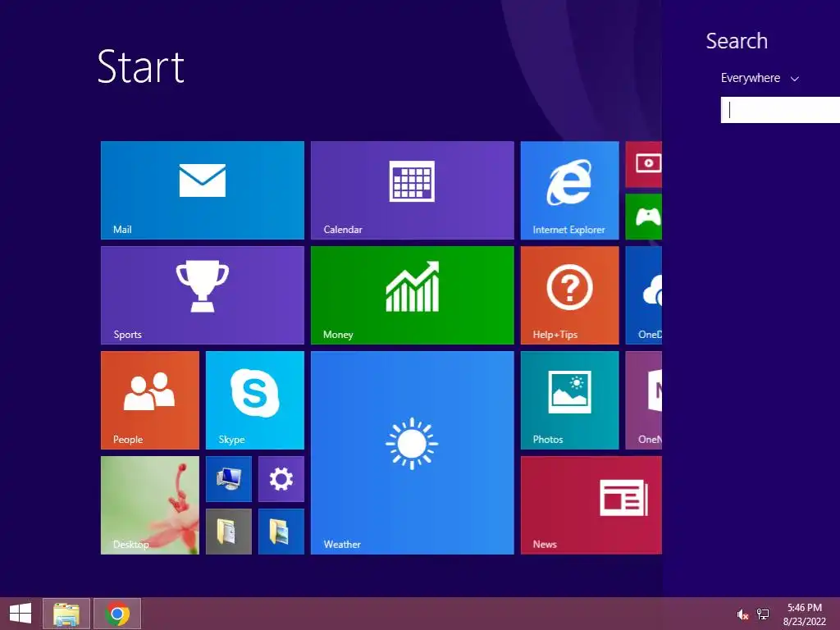
Task: Open the Photos tile
Action: click(x=569, y=400)
